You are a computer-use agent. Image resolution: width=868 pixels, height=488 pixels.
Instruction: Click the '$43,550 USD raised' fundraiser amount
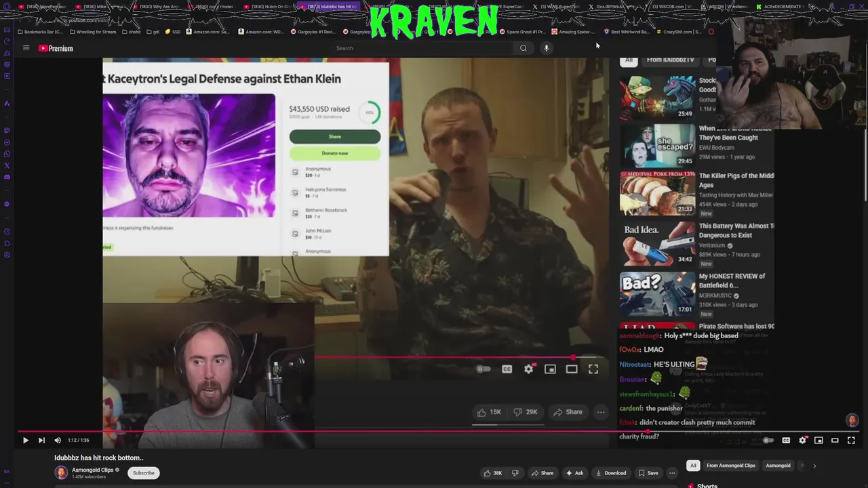319,109
